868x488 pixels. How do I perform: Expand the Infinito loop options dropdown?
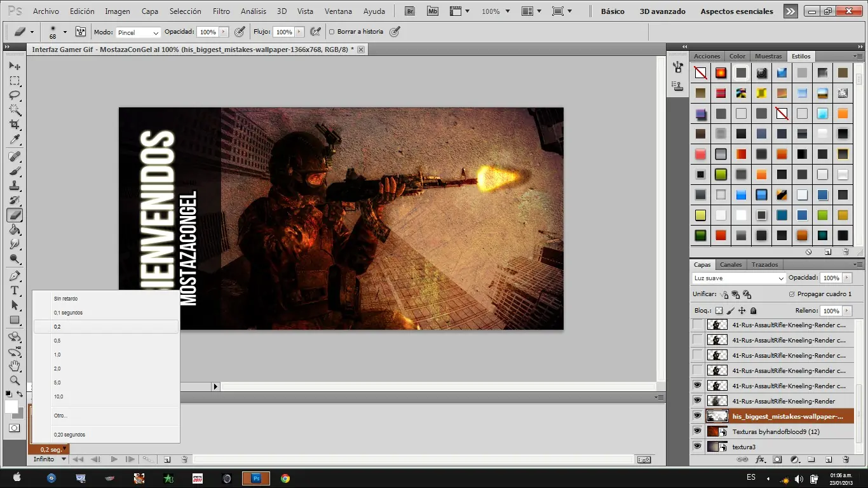[x=50, y=459]
